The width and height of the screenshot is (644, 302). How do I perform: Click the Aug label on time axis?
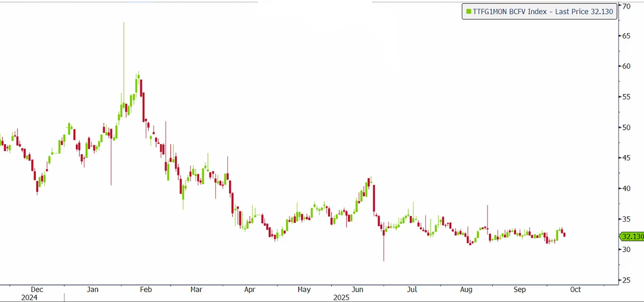(466, 290)
